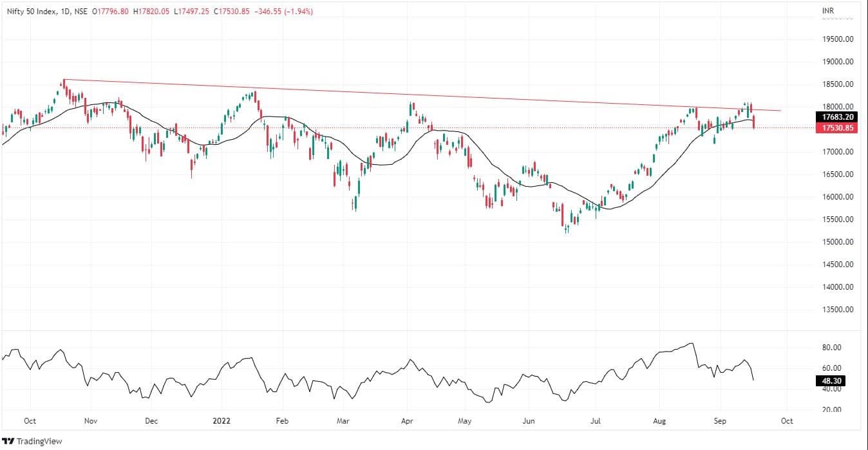Click the INR currency label
The height and width of the screenshot is (450, 868).
click(x=828, y=12)
